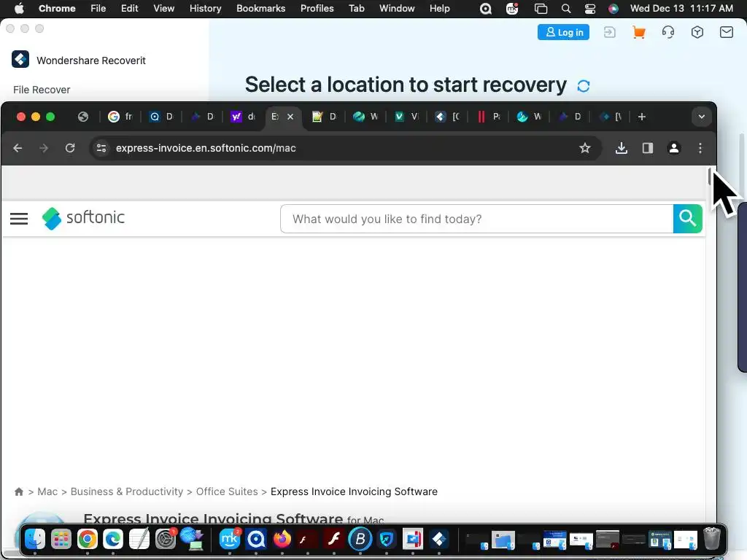This screenshot has height=560, width=747.
Task: Go to Softonic home via logo
Action: coord(83,218)
